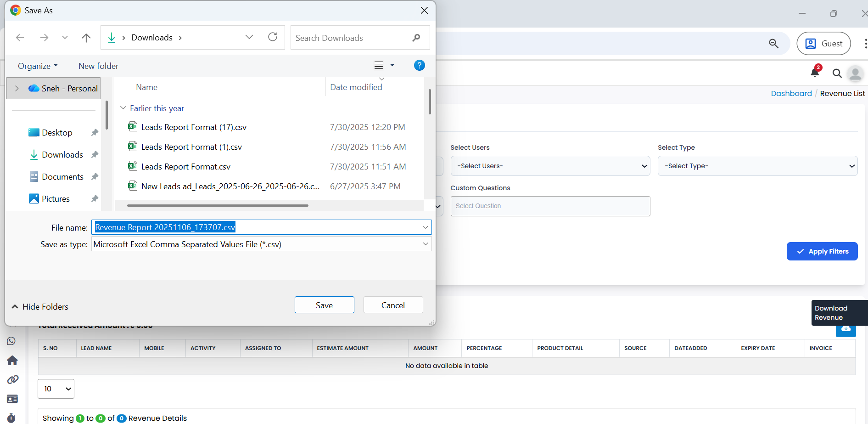Click the WhatsApp icon in sidebar
This screenshot has height=424, width=868.
click(11, 341)
